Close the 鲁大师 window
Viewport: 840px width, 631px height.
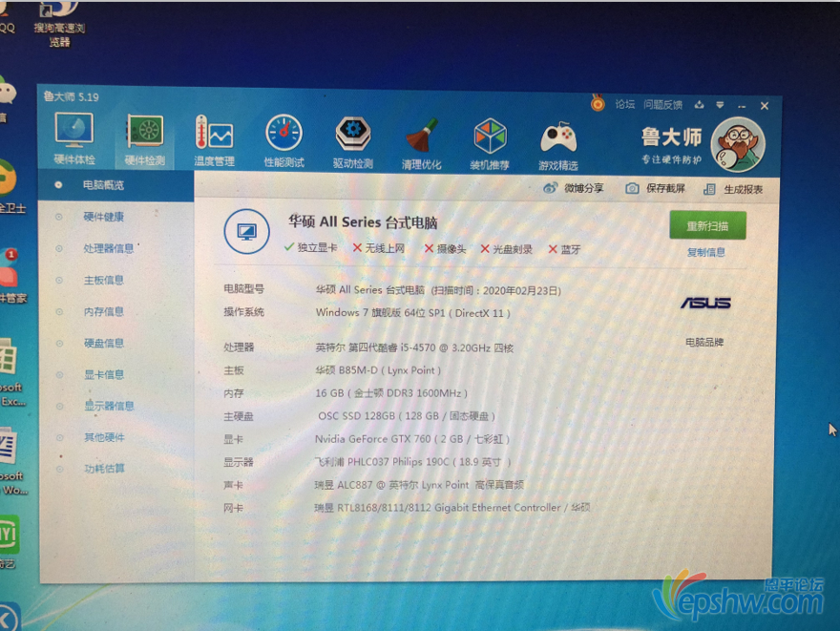tap(765, 106)
